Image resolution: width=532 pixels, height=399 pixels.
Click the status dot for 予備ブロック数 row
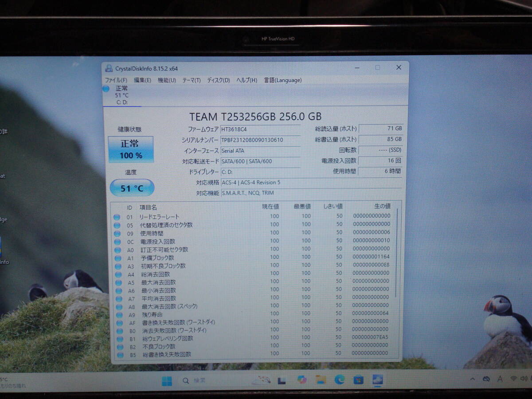click(x=117, y=258)
